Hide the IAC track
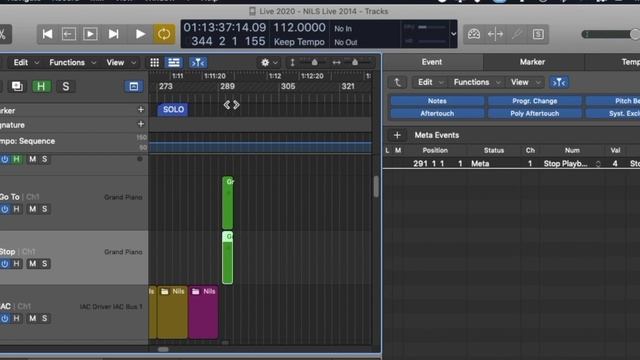This screenshot has width=640, height=360. tap(16, 318)
